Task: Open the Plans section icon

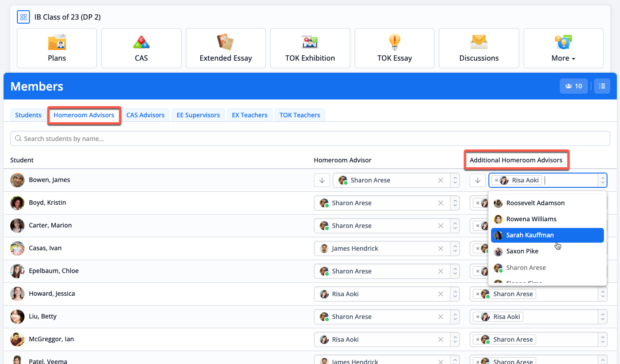Action: click(x=57, y=43)
